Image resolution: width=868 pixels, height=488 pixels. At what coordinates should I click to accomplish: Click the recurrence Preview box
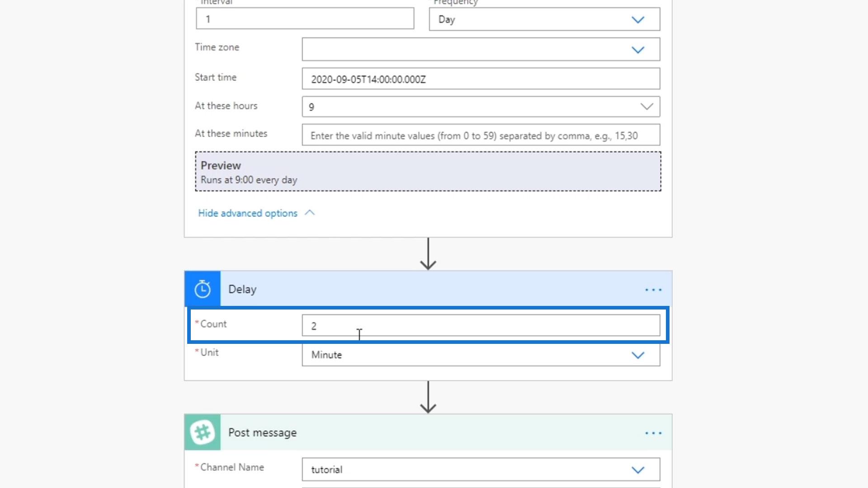click(428, 172)
